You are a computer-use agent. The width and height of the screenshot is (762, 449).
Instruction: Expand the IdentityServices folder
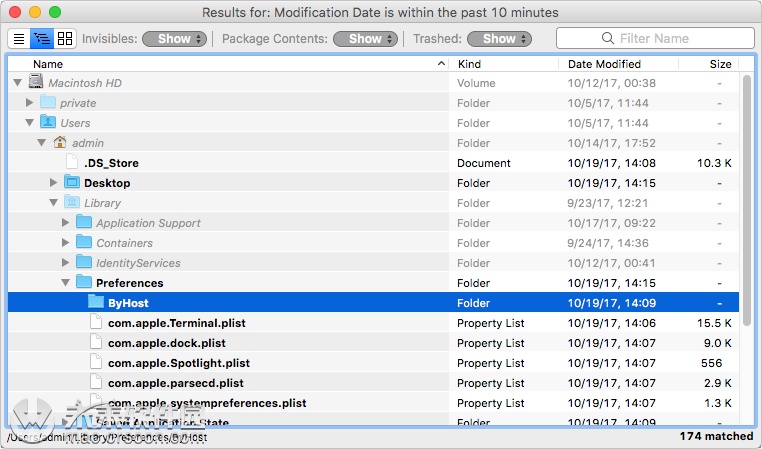point(65,262)
